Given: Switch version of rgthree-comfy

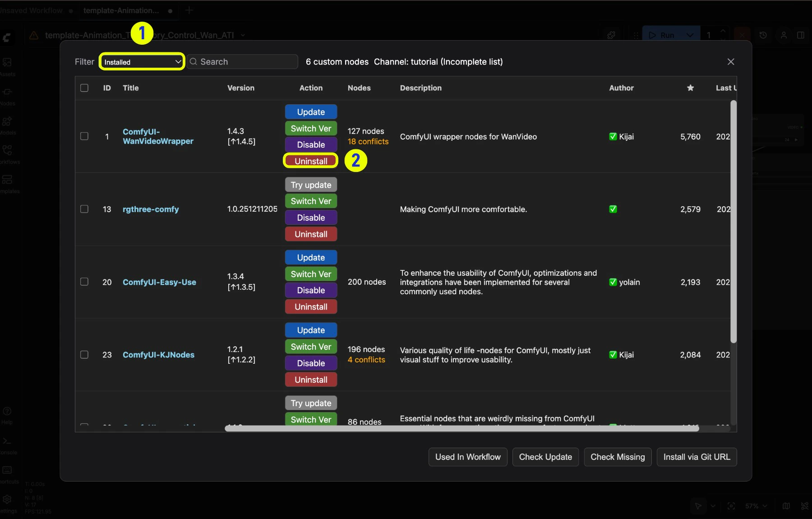Looking at the screenshot, I should (x=311, y=201).
